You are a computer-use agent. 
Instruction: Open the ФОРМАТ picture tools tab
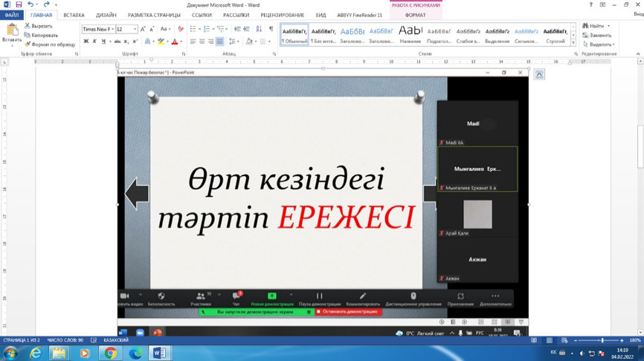pos(415,15)
